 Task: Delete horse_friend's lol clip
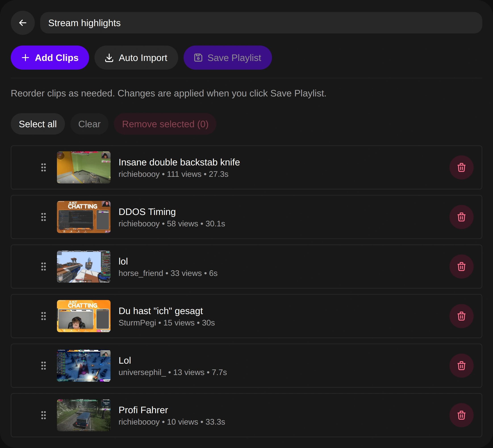[x=462, y=267]
